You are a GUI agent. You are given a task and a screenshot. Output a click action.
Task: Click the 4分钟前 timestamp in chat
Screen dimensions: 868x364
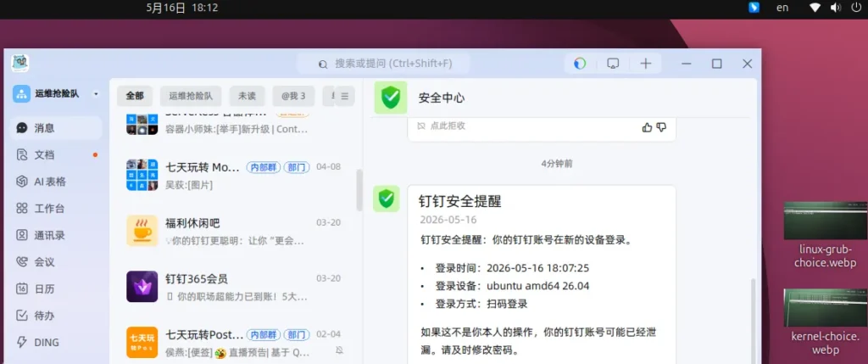pos(557,164)
